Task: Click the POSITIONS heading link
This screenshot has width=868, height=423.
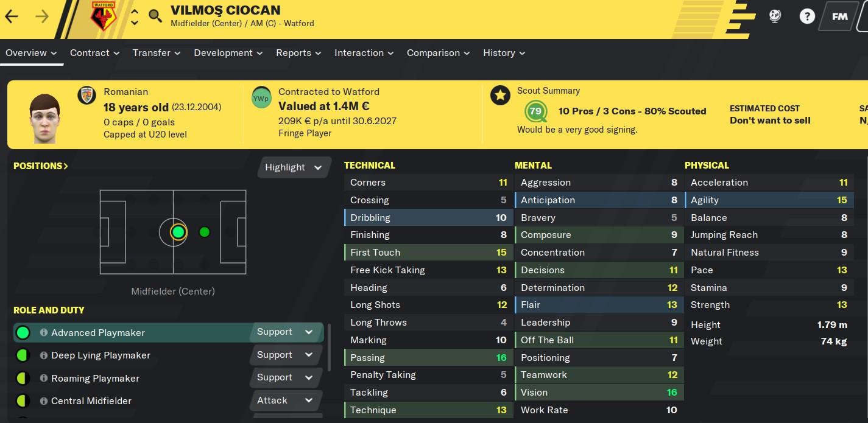Action: point(41,166)
